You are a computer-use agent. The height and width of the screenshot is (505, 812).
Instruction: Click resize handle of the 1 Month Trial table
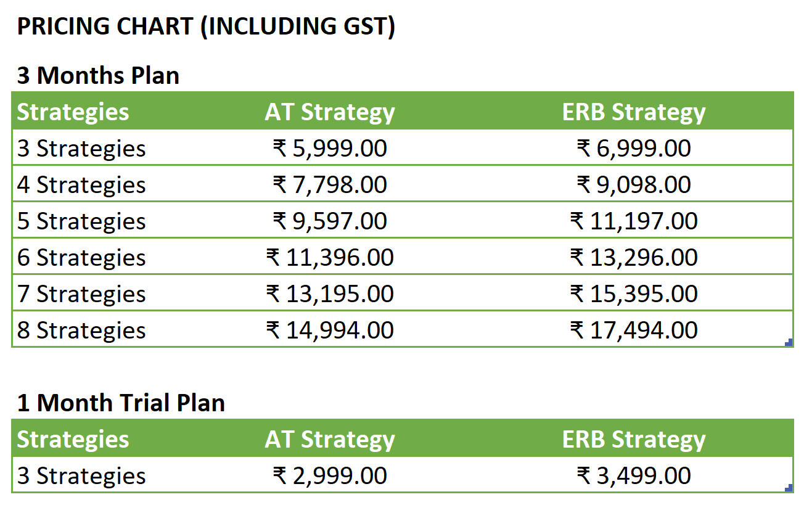(x=789, y=488)
